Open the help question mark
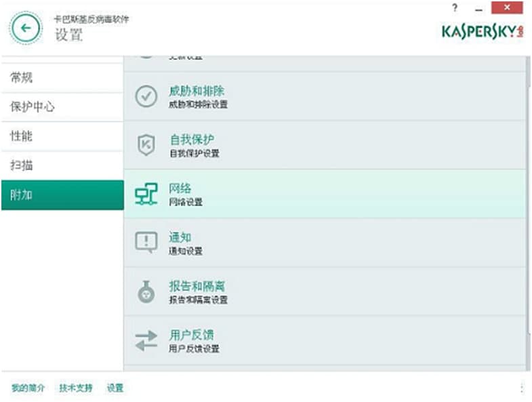The height and width of the screenshot is (402, 532). [x=455, y=8]
